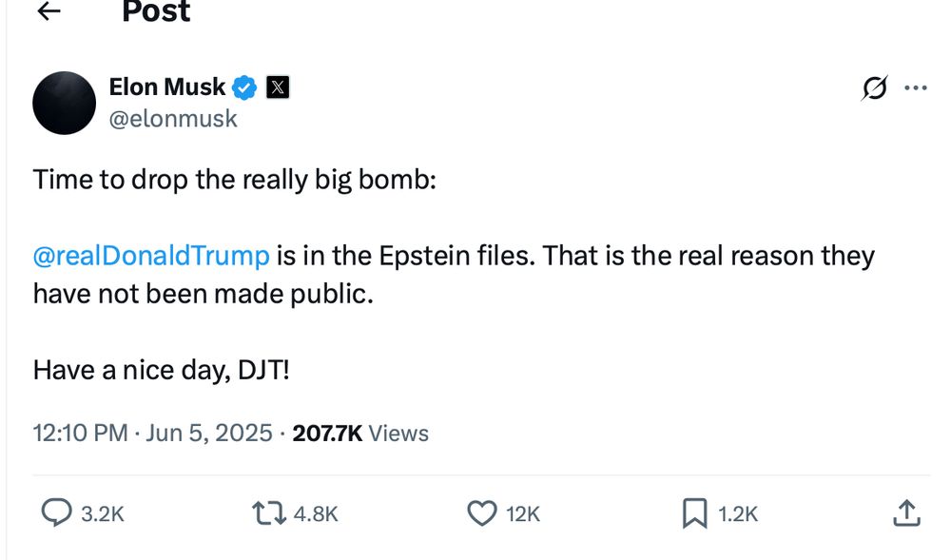
Task: Open the more options menu on the post
Action: (917, 87)
